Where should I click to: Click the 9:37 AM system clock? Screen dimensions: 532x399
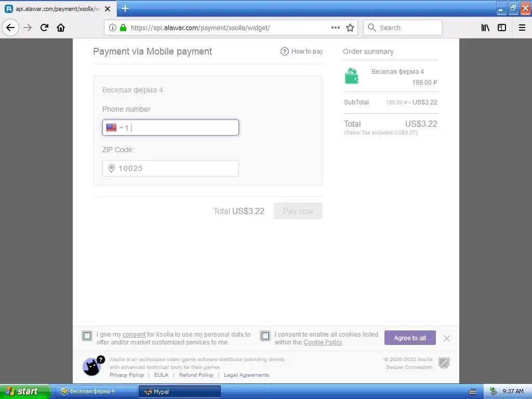click(x=513, y=392)
